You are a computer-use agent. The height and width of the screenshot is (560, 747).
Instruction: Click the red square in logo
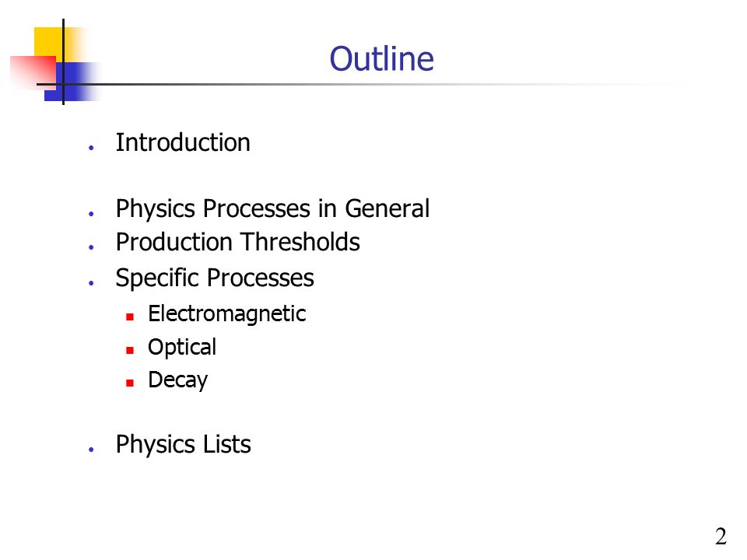pos(33,72)
